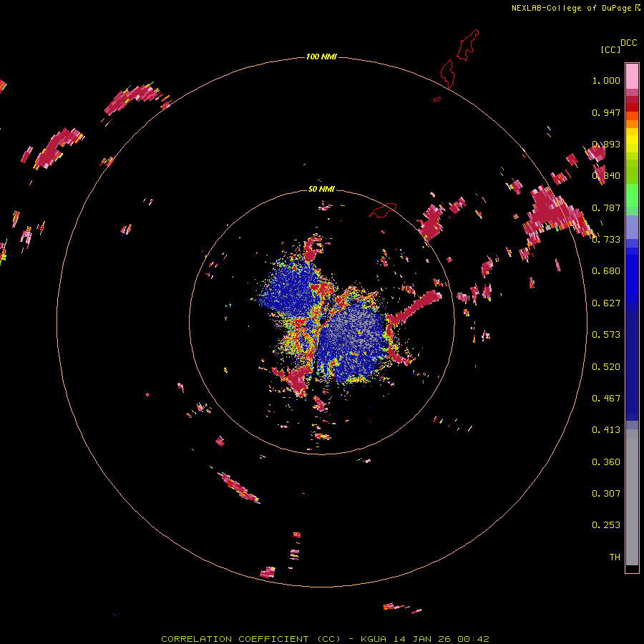Image resolution: width=644 pixels, height=644 pixels.
Task: Click the pink segment at the top of the color bar
Action: pyautogui.click(x=632, y=77)
